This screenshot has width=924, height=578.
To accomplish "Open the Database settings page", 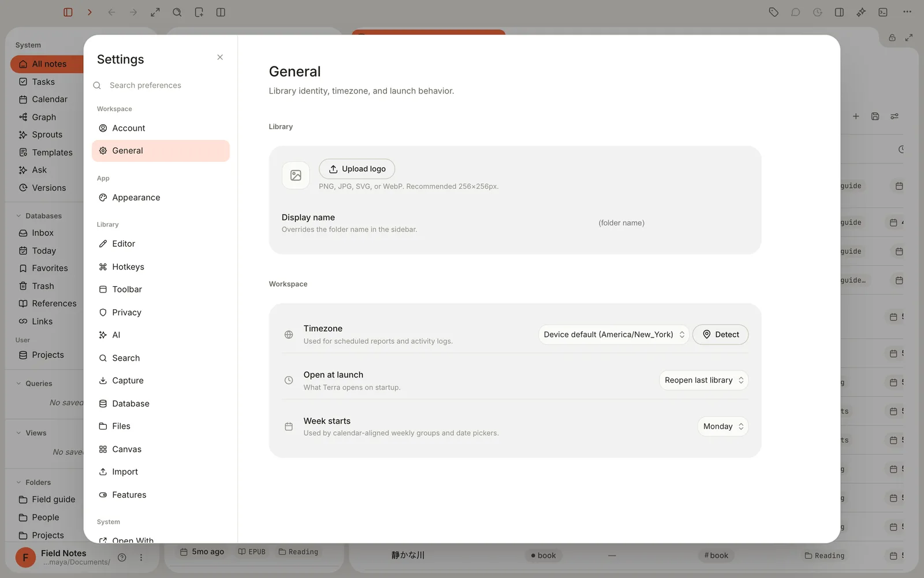I will coord(161,403).
